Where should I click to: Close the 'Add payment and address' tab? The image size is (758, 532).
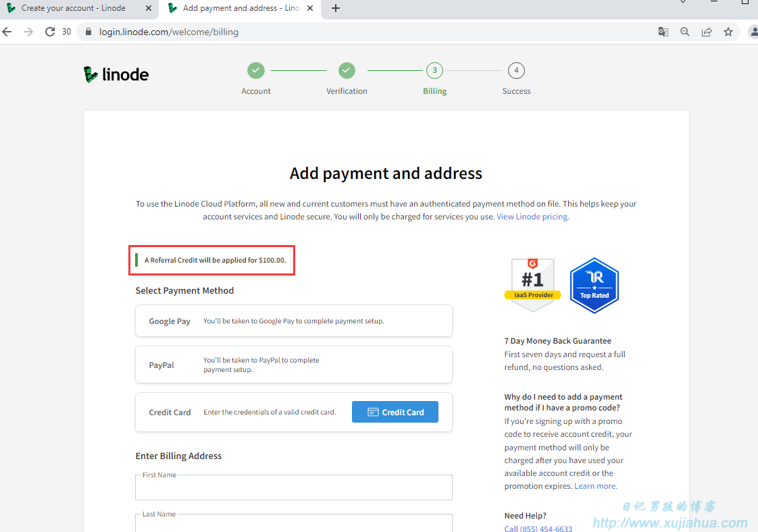click(x=310, y=8)
